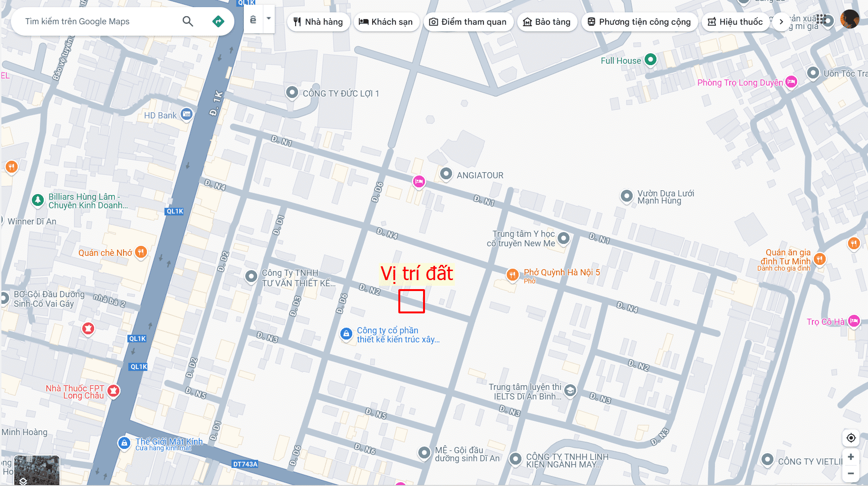Zoom out with the minus button
Image resolution: width=868 pixels, height=486 pixels.
(851, 473)
